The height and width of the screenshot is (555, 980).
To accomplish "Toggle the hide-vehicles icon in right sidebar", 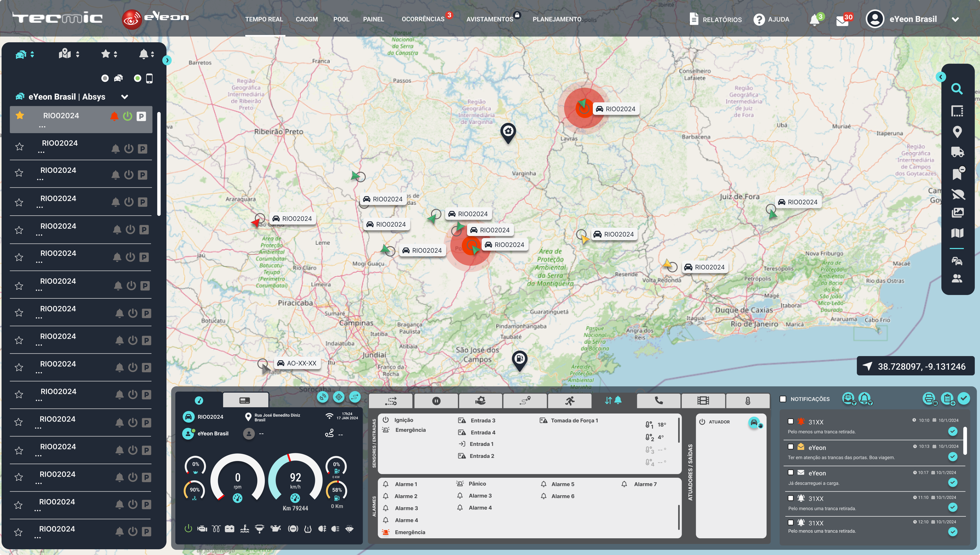I will click(958, 194).
